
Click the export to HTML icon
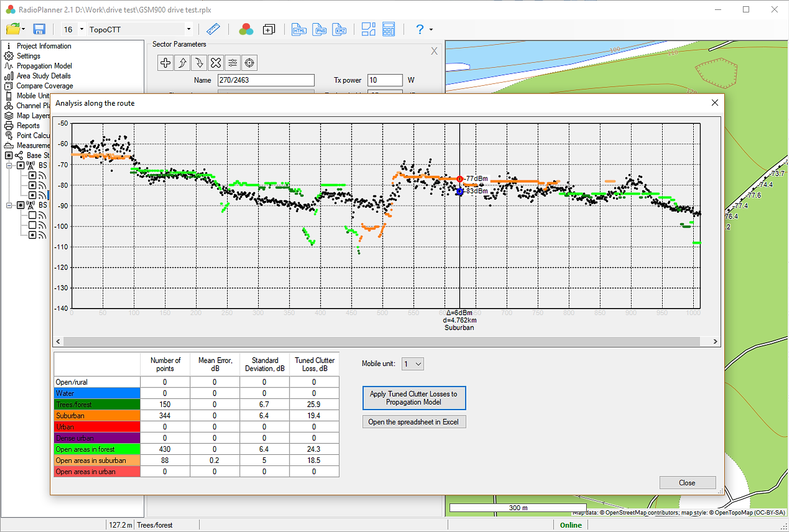pyautogui.click(x=299, y=29)
